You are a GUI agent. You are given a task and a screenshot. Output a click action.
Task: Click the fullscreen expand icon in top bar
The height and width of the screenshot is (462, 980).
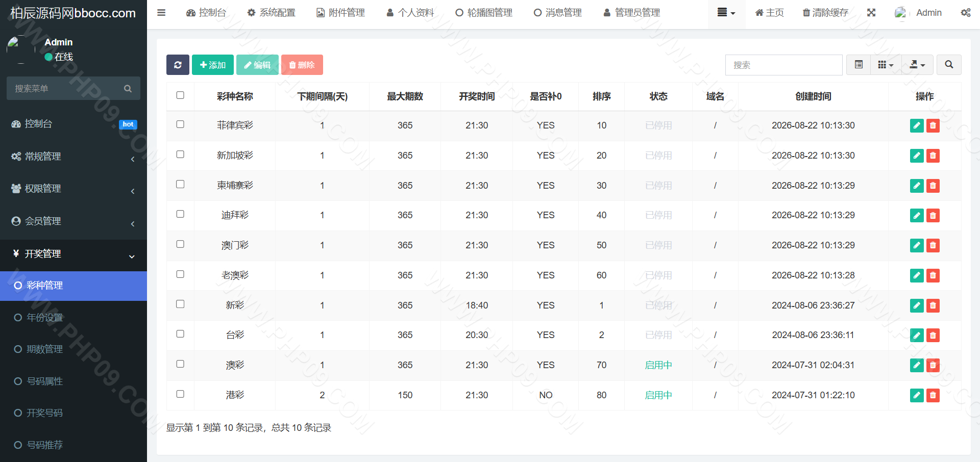pyautogui.click(x=871, y=13)
